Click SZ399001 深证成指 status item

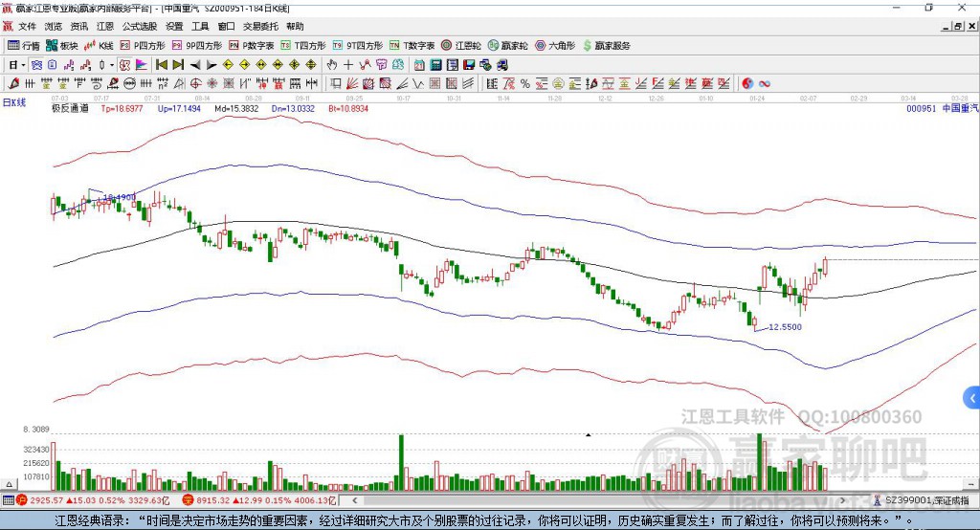coord(923,500)
